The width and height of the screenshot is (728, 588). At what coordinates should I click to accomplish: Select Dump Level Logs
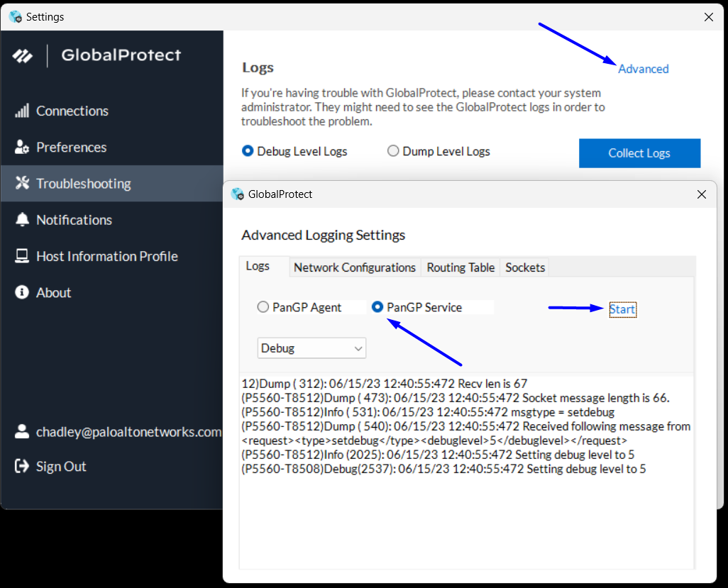pos(392,150)
